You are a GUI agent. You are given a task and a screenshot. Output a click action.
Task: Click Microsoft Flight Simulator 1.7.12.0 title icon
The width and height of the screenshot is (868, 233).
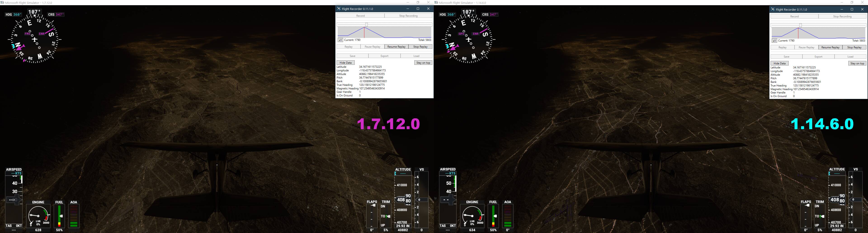point(2,3)
